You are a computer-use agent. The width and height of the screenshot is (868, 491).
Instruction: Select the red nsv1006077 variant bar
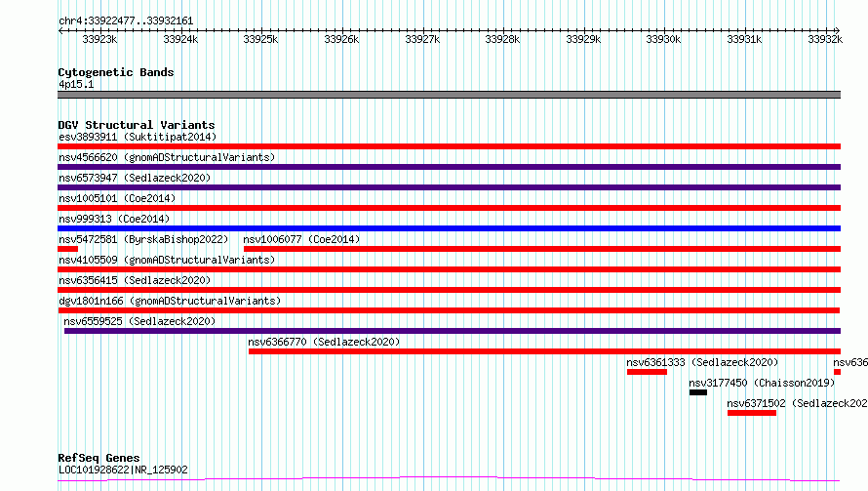(x=542, y=249)
